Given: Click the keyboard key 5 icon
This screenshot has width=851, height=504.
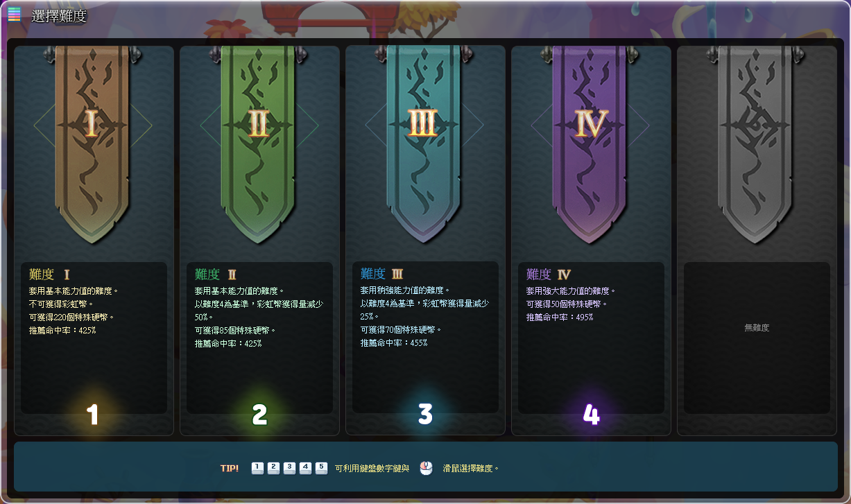Looking at the screenshot, I should tap(321, 468).
